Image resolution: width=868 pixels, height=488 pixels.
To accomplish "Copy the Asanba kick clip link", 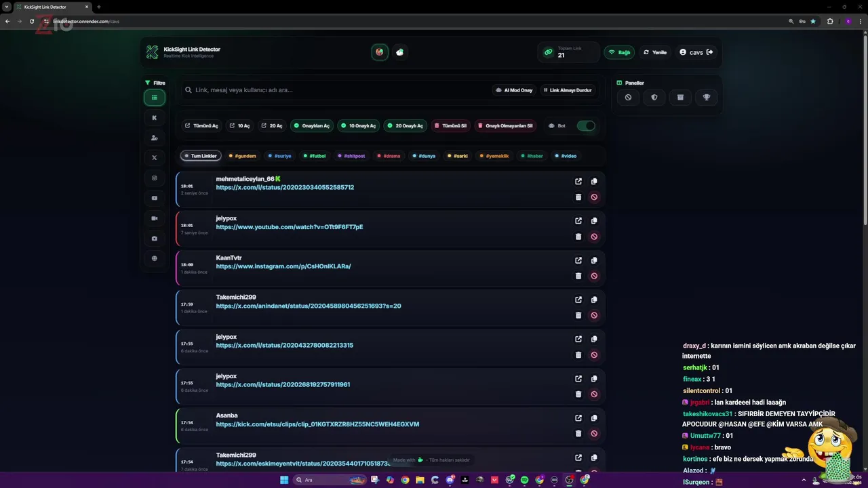I will [x=594, y=418].
